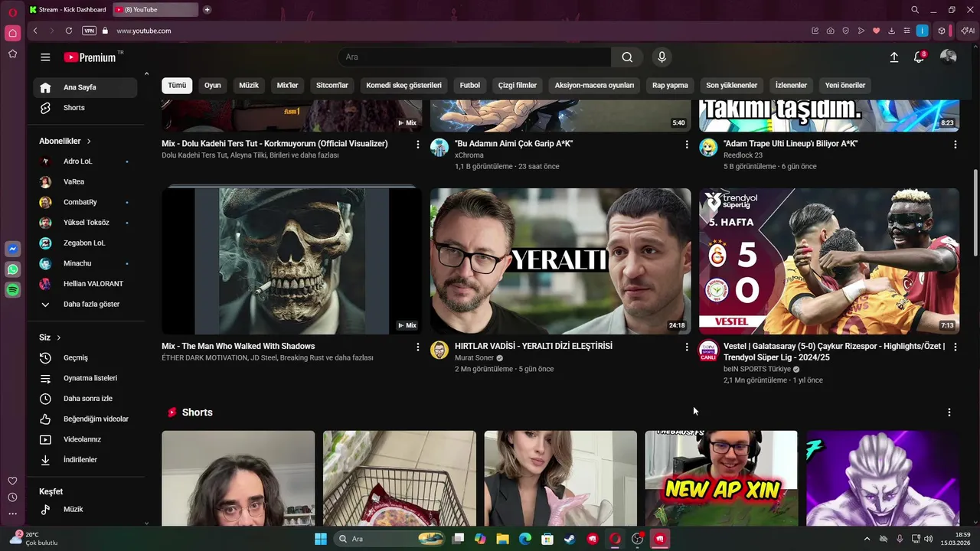Screen dimensions: 980x551
Task: Open the heart bookmarks icon in toolbar
Action: pyautogui.click(x=876, y=31)
